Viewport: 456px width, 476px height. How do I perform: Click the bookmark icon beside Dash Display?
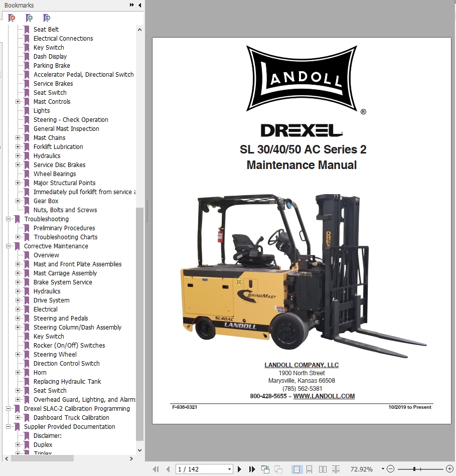pyautogui.click(x=27, y=57)
